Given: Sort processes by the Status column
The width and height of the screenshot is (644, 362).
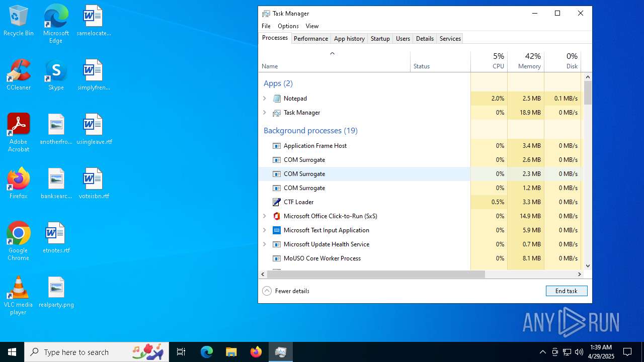Looking at the screenshot, I should point(440,62).
